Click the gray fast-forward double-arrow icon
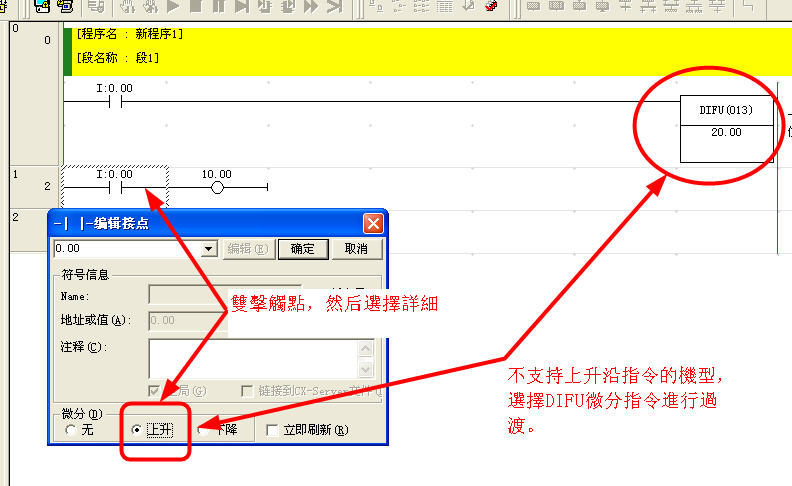The height and width of the screenshot is (486, 792). click(x=308, y=5)
